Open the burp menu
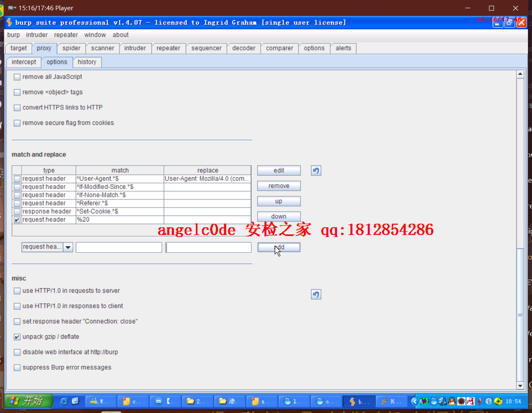532x413 pixels. point(14,35)
